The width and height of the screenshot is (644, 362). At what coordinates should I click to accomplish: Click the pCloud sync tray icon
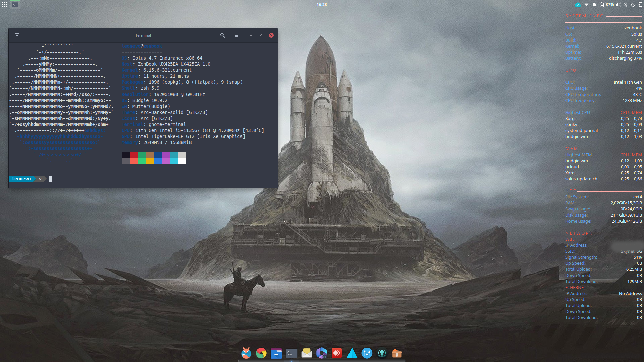pyautogui.click(x=578, y=5)
